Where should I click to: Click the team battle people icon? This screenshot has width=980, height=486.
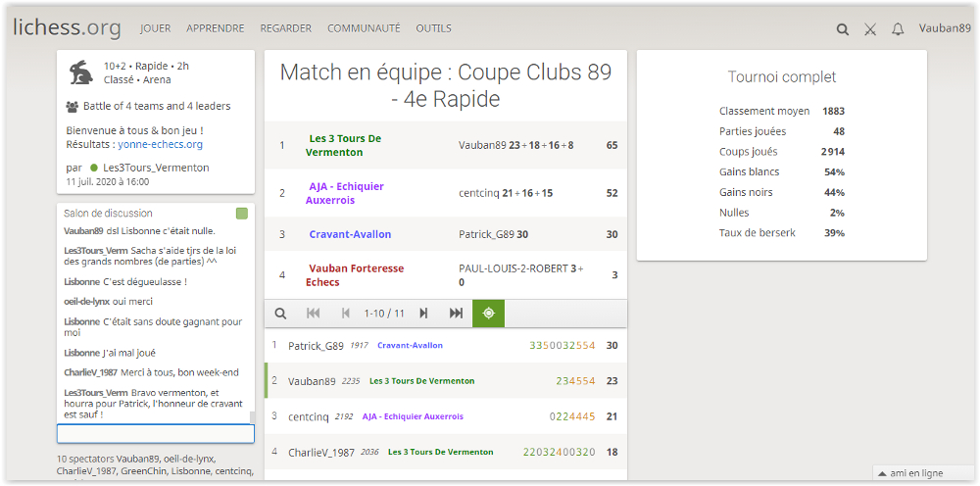click(72, 107)
